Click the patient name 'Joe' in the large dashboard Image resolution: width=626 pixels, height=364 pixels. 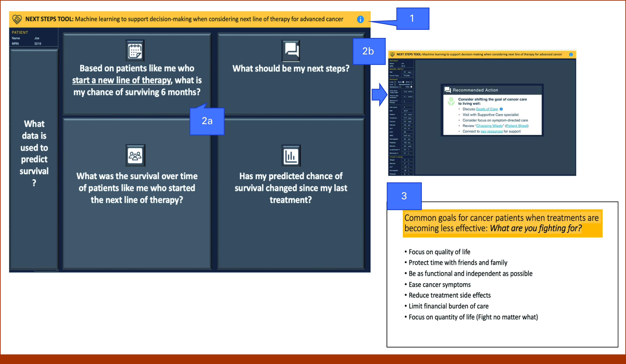[x=37, y=38]
